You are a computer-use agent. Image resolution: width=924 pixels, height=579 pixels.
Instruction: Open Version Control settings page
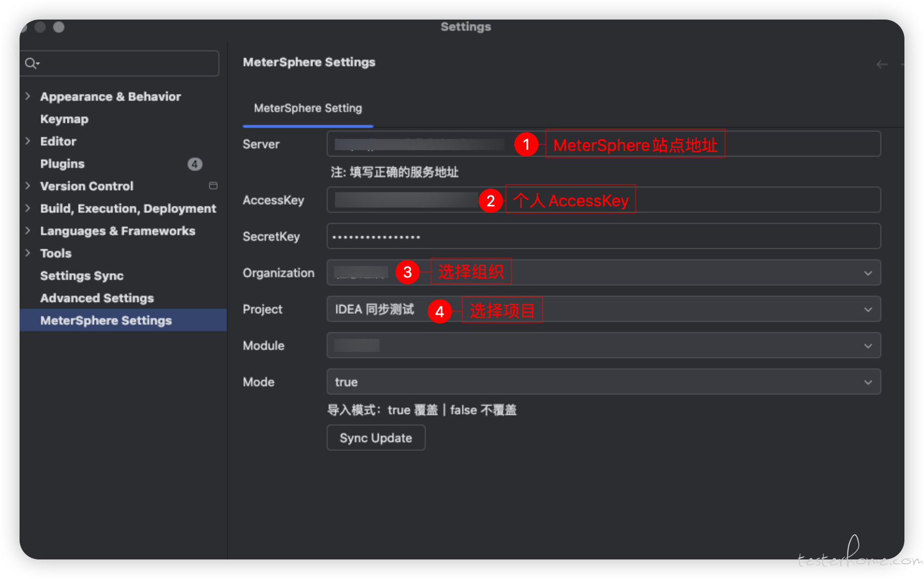pos(87,186)
